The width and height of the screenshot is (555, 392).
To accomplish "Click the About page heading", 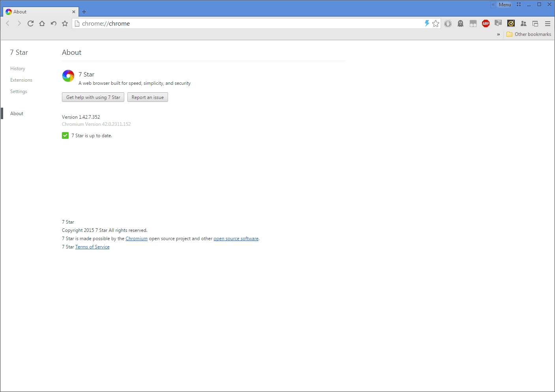I will [71, 52].
